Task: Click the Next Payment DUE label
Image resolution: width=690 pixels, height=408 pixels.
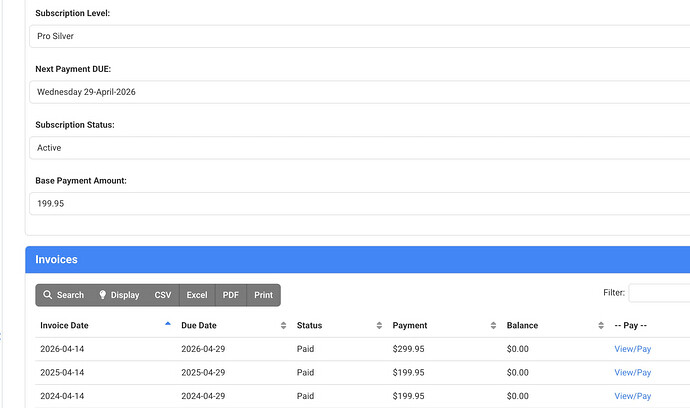Action: [x=73, y=69]
